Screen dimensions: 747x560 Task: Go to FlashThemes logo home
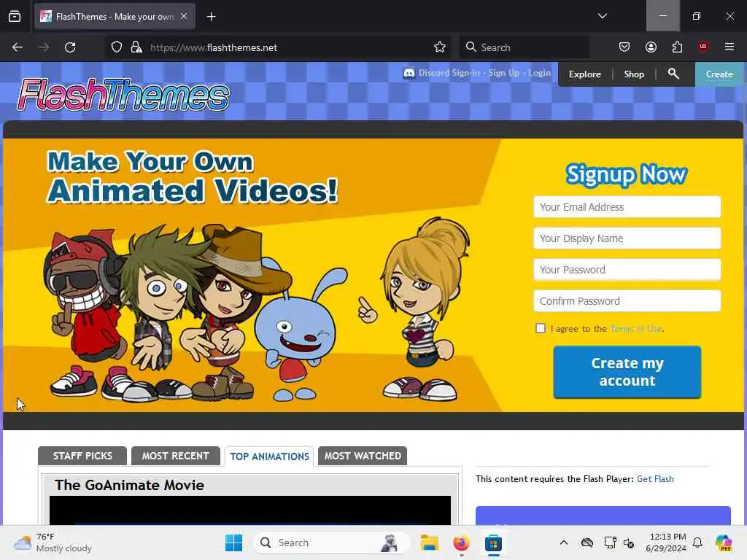coord(123,96)
